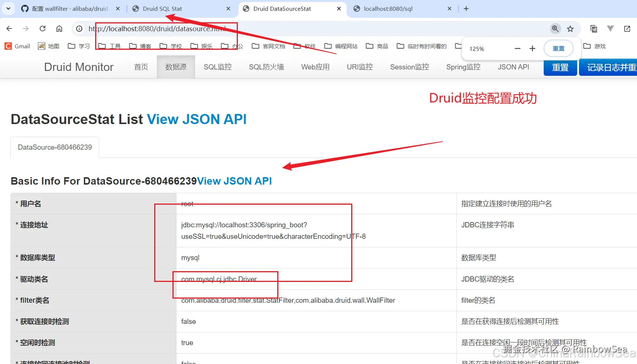Select the jdbc:mysql://localhost:3306/spring_boot connection string
Viewport: 637px width, 364px height.
pyautogui.click(x=274, y=231)
